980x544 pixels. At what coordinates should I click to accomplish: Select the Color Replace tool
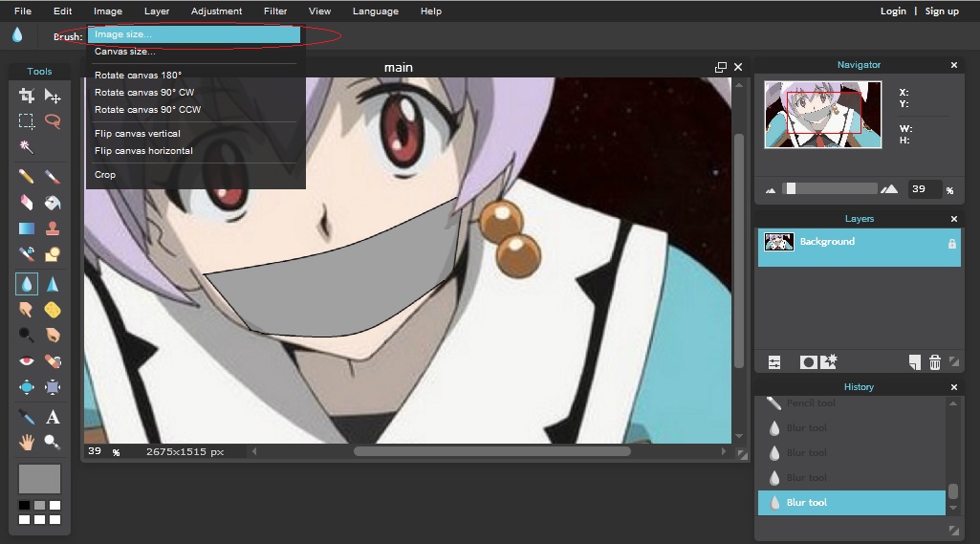tap(26, 254)
